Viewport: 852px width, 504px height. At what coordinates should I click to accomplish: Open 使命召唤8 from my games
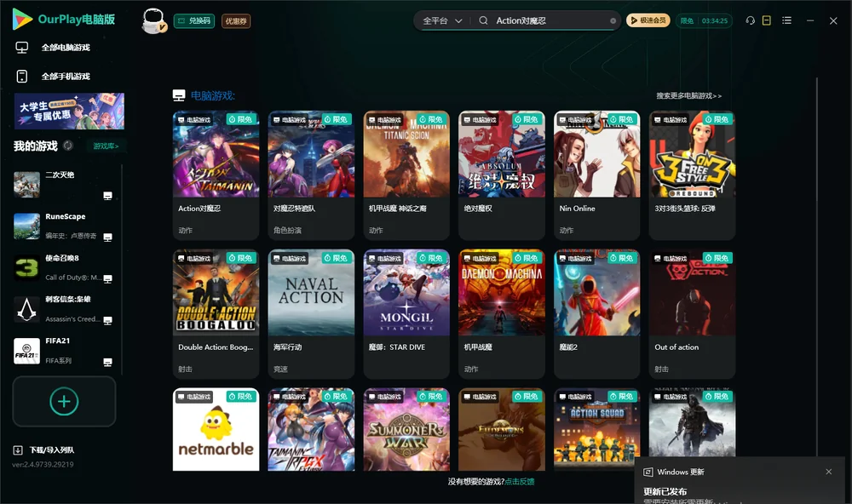coord(64,267)
